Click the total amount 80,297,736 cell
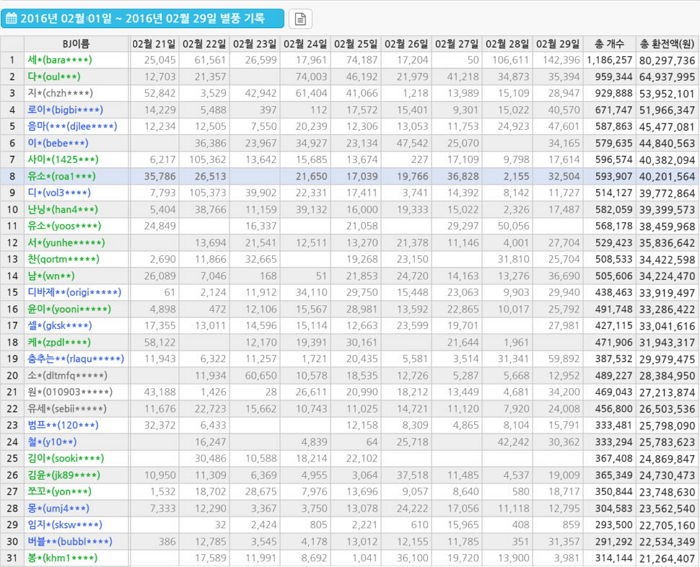 pyautogui.click(x=668, y=60)
